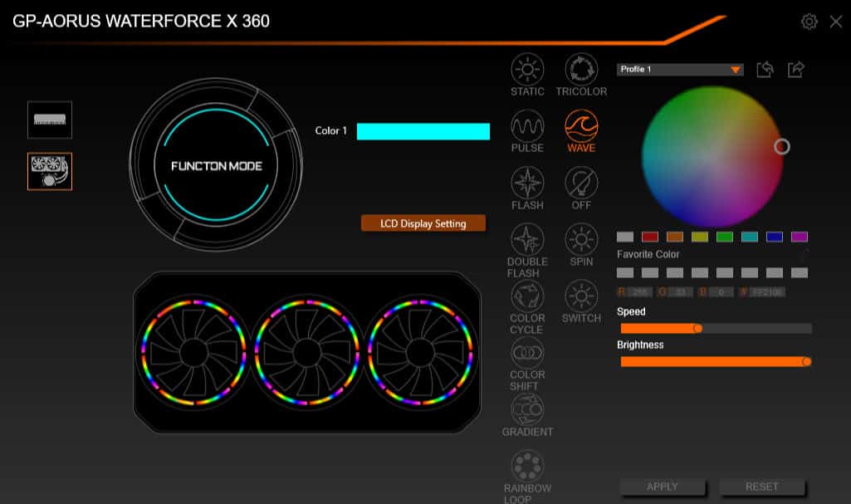Screen dimensions: 851x504
Task: Pick the orange preset color swatch
Action: click(675, 237)
